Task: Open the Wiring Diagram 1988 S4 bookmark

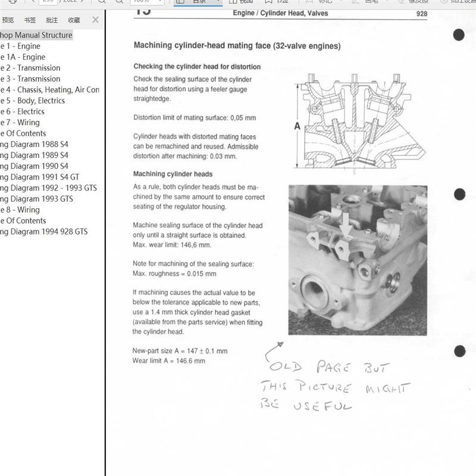Action: point(35,145)
